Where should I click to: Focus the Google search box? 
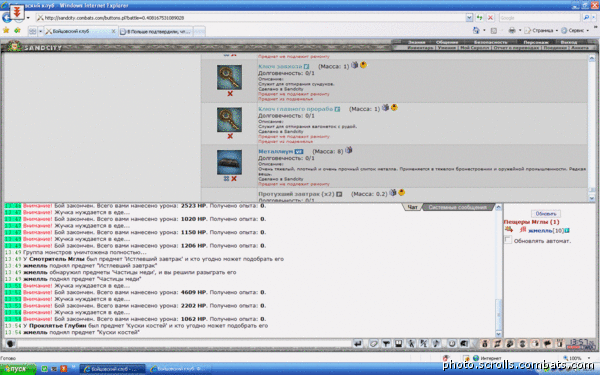(x=540, y=18)
